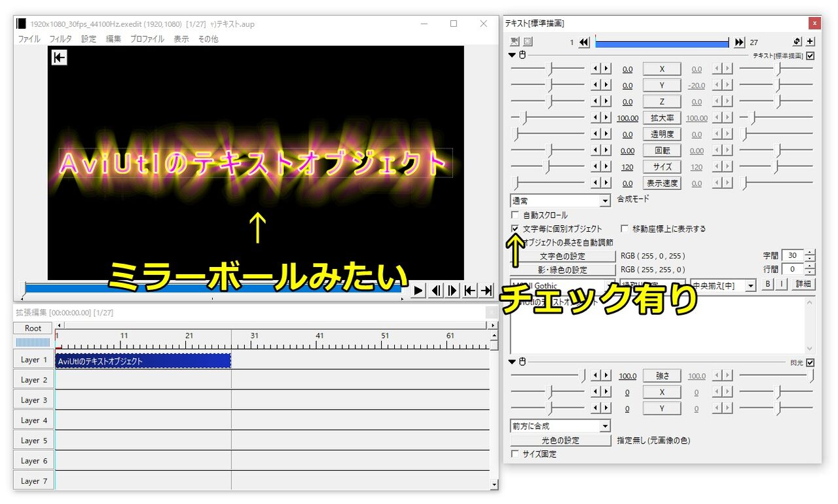This screenshot has width=838, height=504.
Task: Open the 合成モード dropdown showing 通常
Action: (560, 200)
